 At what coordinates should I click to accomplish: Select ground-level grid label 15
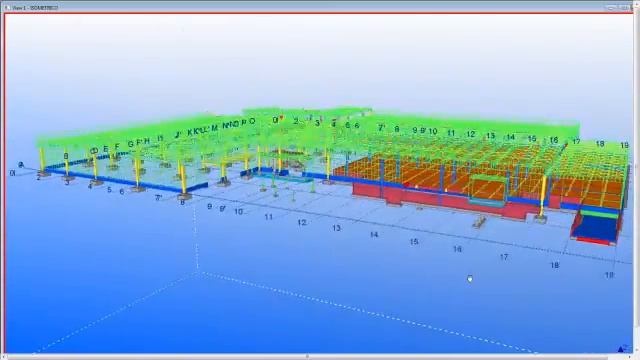414,242
